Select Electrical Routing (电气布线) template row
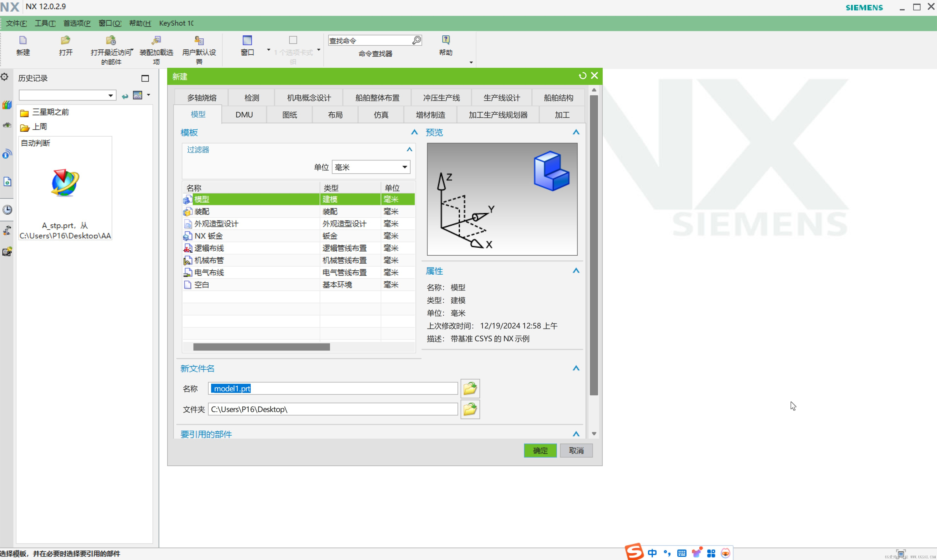The width and height of the screenshot is (937, 560). pos(299,272)
